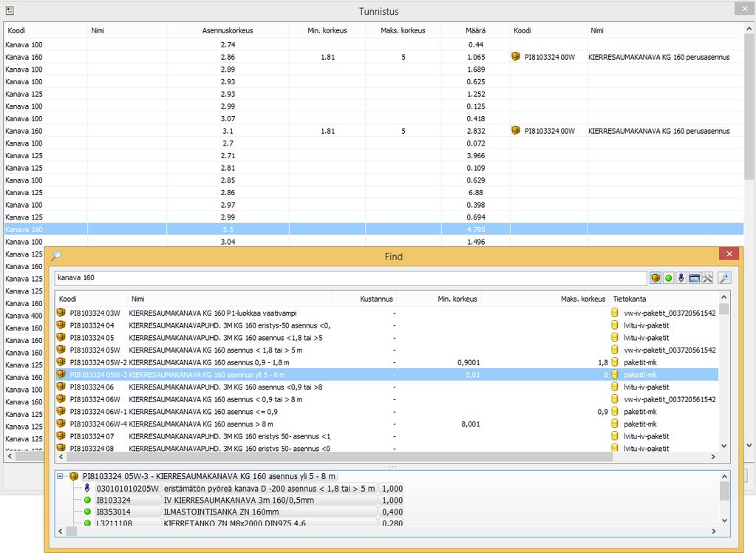756x553 pixels.
Task: Click database icon next to vw-iv-paketit first row
Action: click(x=615, y=313)
